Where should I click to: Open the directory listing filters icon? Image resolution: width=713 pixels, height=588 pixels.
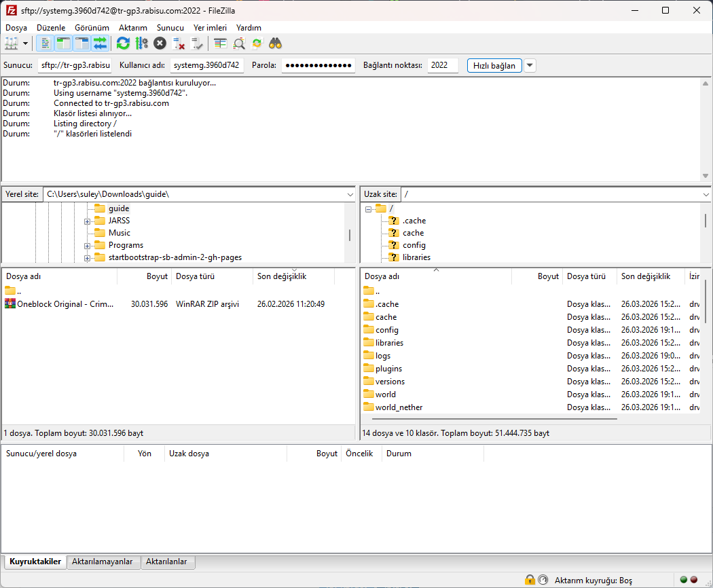220,43
